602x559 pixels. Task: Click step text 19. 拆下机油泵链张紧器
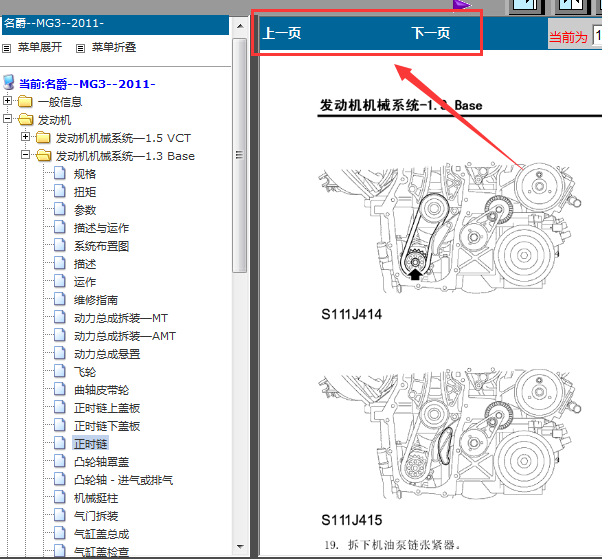(392, 544)
